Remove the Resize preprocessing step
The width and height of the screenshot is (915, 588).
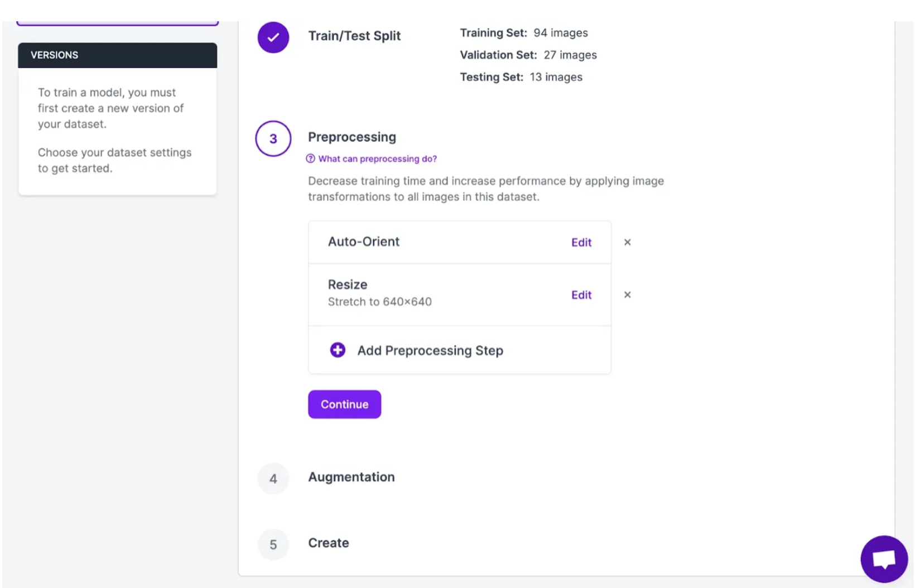[x=627, y=295]
